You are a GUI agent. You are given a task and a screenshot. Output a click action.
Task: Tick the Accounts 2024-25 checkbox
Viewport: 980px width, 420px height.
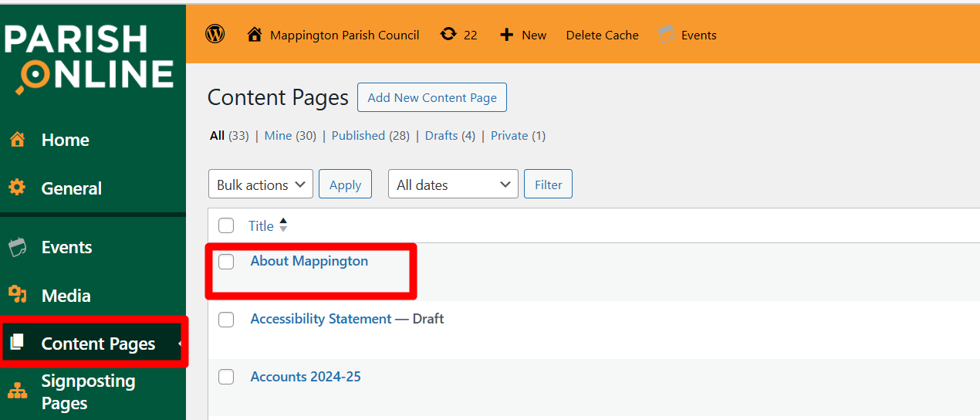click(x=226, y=377)
